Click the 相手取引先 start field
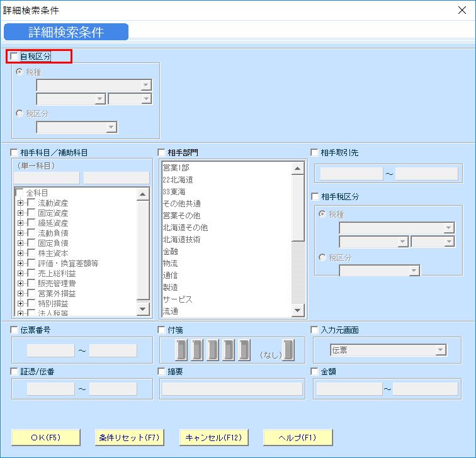Viewport: 476px width, 458px height. pyautogui.click(x=351, y=174)
